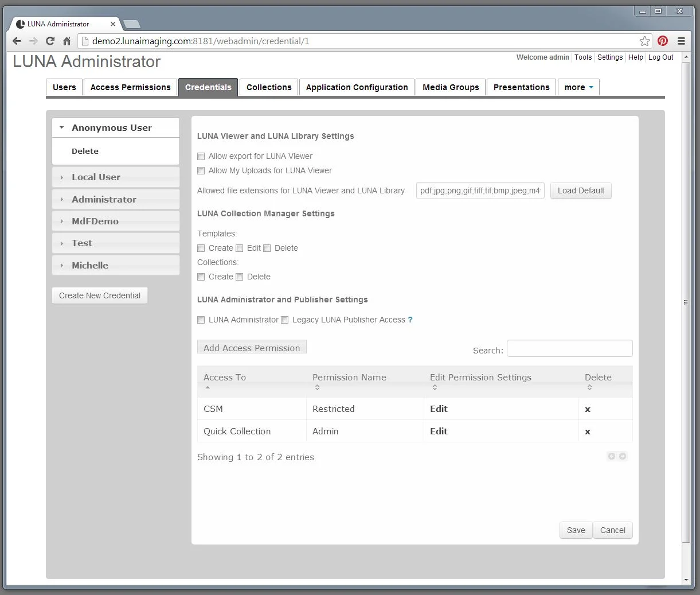
Task: Open the Chrome hamburger menu
Action: pyautogui.click(x=681, y=41)
